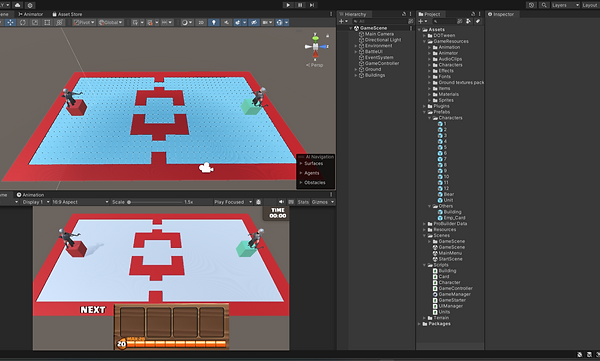Image resolution: width=600 pixels, height=361 pixels.
Task: Select the Rect transform tool
Action: coord(47,23)
